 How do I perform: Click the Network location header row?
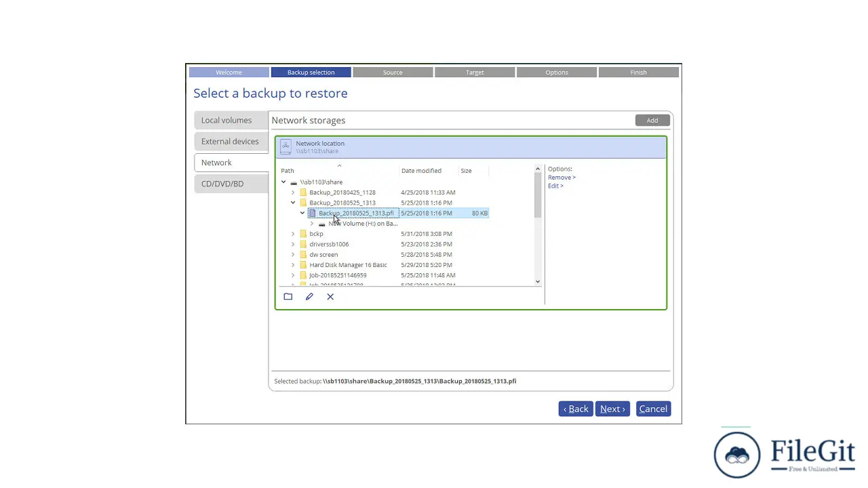pos(471,147)
